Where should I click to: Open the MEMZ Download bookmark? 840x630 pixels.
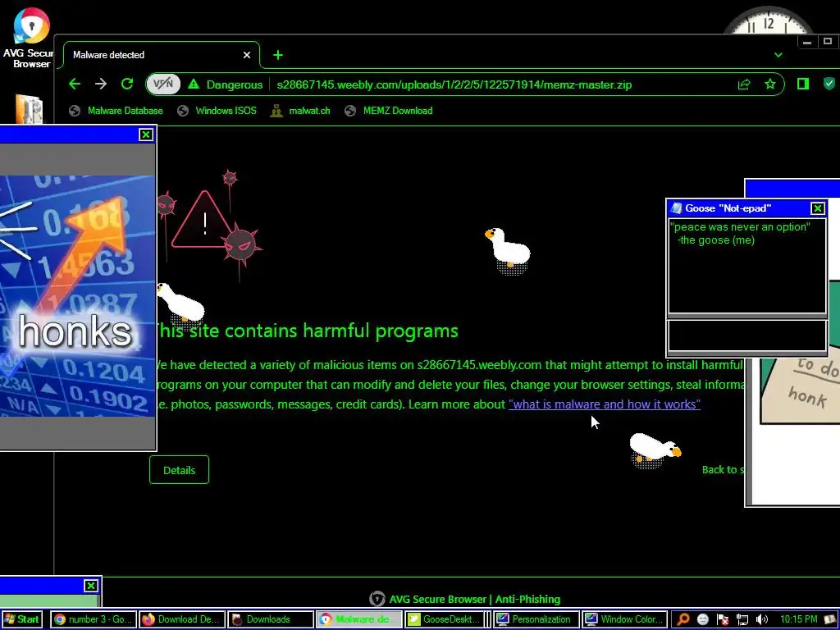[389, 111]
